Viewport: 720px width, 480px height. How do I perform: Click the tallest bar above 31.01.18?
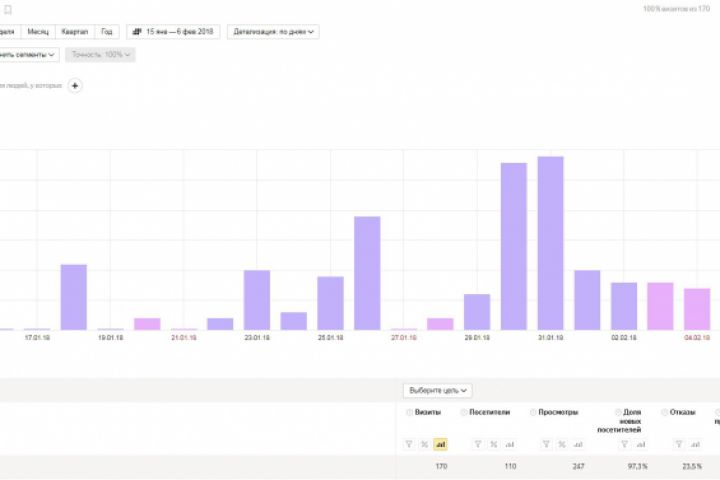[x=551, y=243]
